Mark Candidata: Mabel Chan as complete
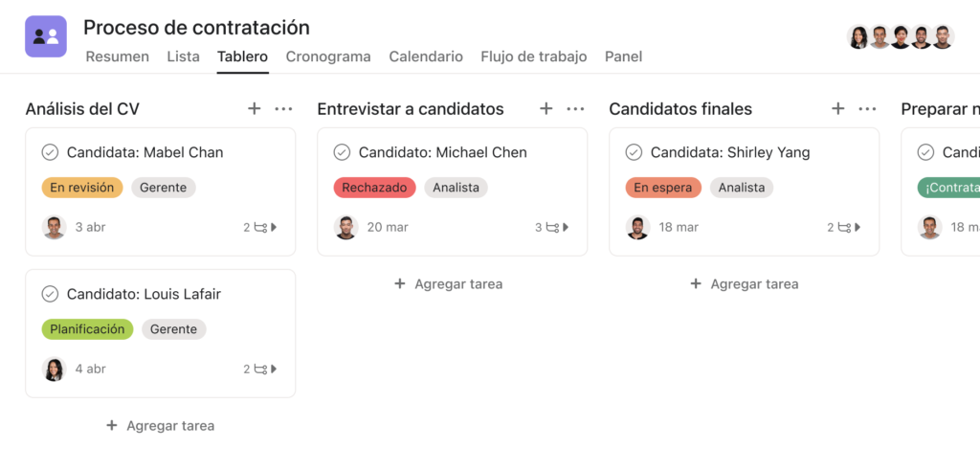The width and height of the screenshot is (980, 471). (x=50, y=152)
